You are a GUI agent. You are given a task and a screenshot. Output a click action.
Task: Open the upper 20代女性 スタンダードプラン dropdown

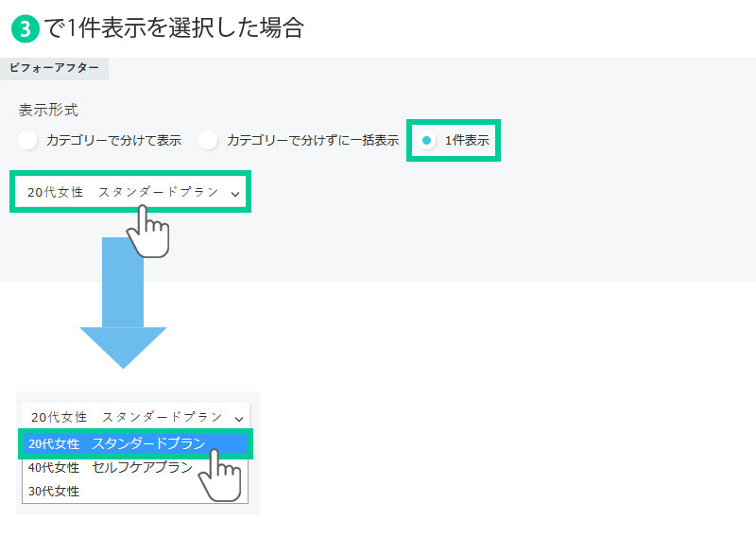[123, 192]
